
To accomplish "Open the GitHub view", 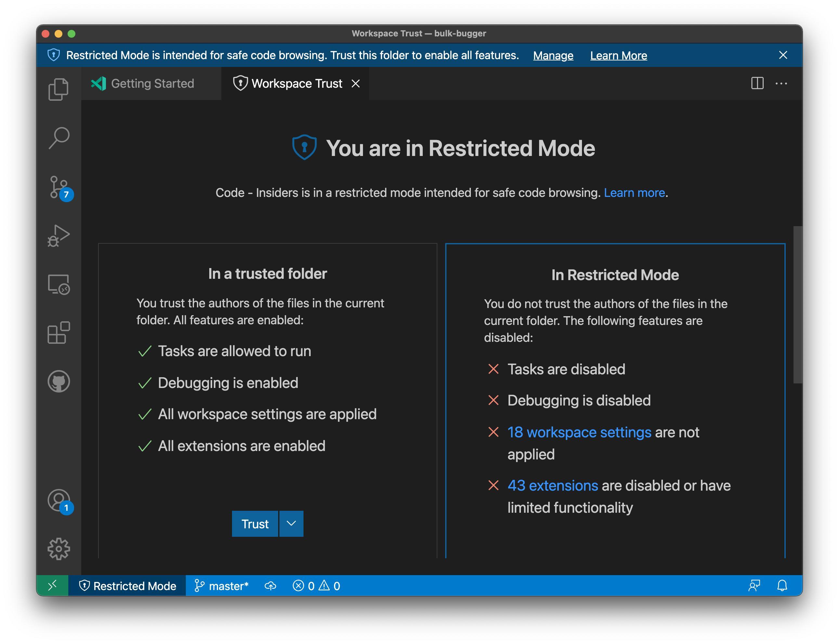I will coord(58,381).
